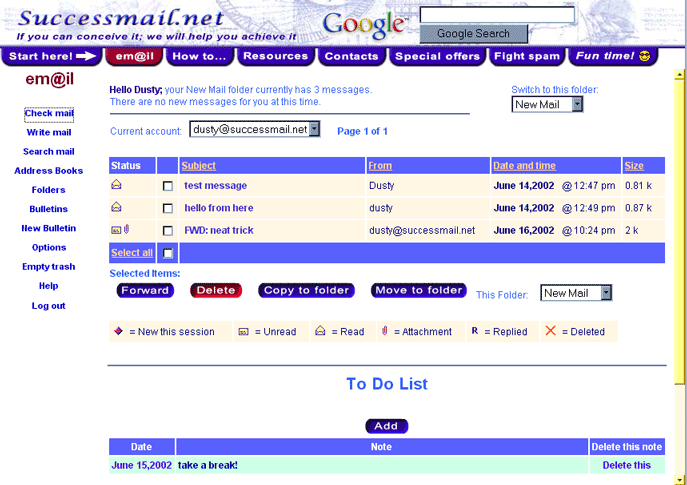Screen dimensions: 687x485
Task: Click the attachment paperclip on FWD: neat trick
Action: pyautogui.click(x=126, y=229)
